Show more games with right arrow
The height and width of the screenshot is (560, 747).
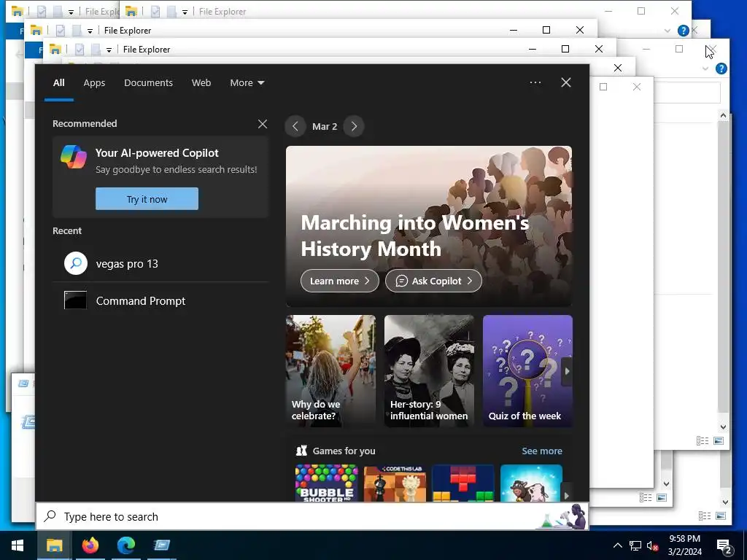tap(566, 495)
